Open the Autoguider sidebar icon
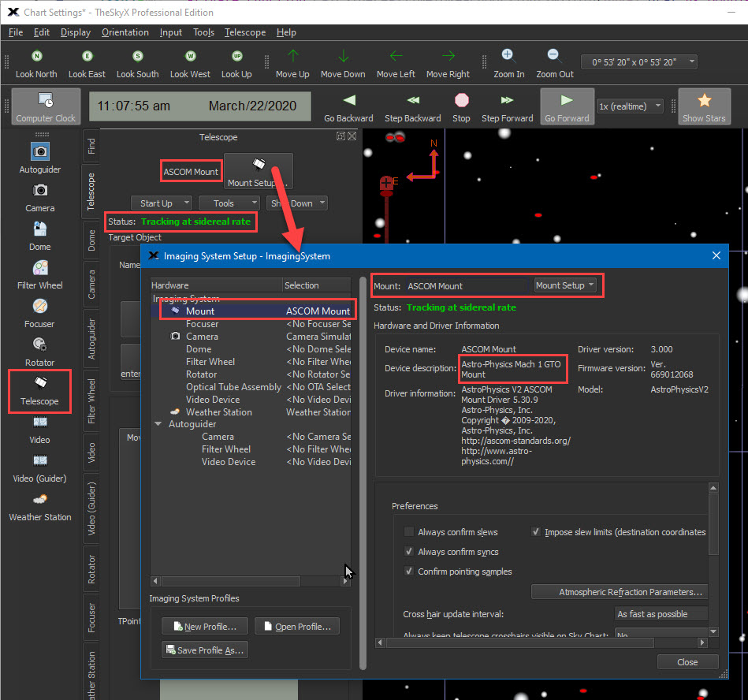 [x=40, y=151]
